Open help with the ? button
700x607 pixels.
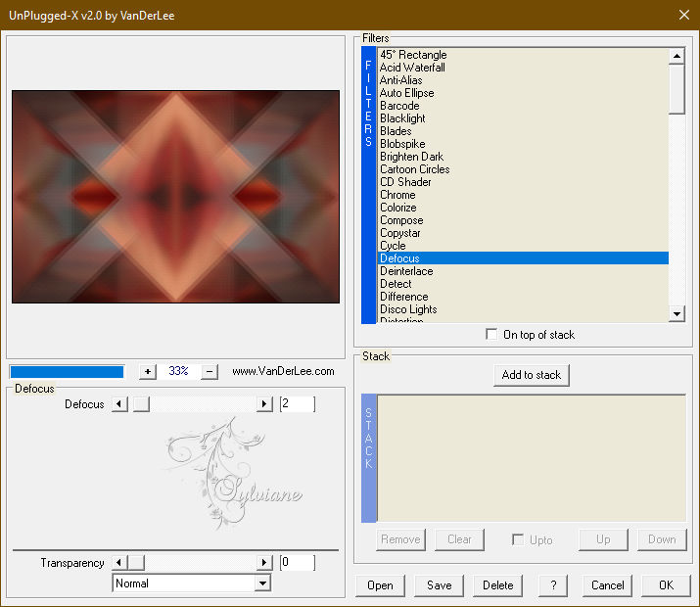click(553, 585)
